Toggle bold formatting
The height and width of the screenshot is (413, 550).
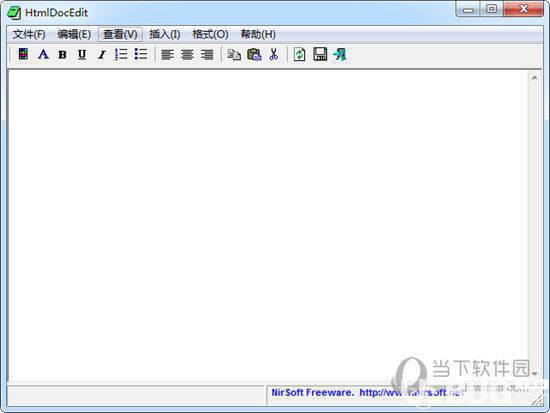tap(63, 55)
